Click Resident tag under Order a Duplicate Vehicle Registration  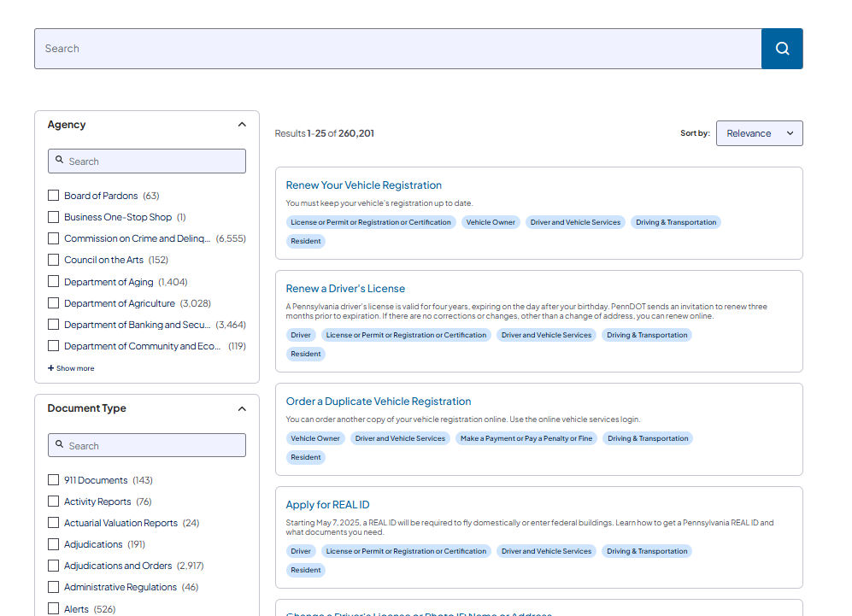[305, 457]
